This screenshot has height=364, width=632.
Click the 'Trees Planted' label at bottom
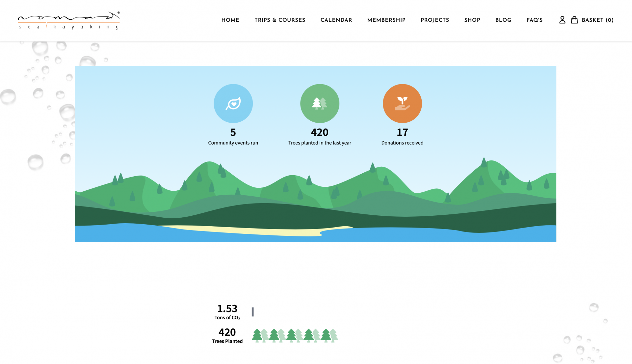[227, 341]
